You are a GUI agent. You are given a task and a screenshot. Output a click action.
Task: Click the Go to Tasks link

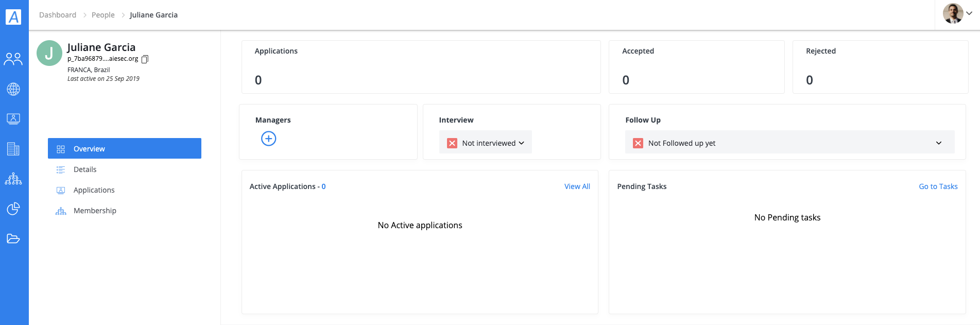[x=938, y=186]
